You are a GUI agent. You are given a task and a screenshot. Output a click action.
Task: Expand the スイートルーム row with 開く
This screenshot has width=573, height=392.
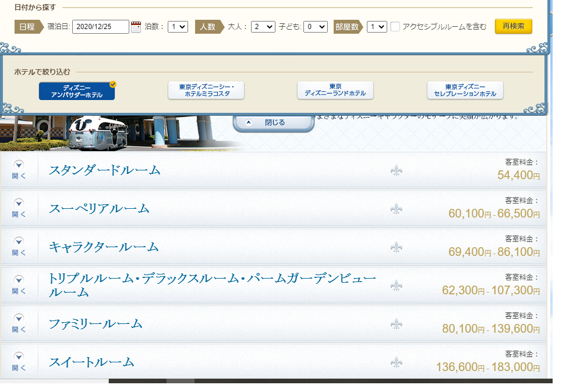coord(19,362)
